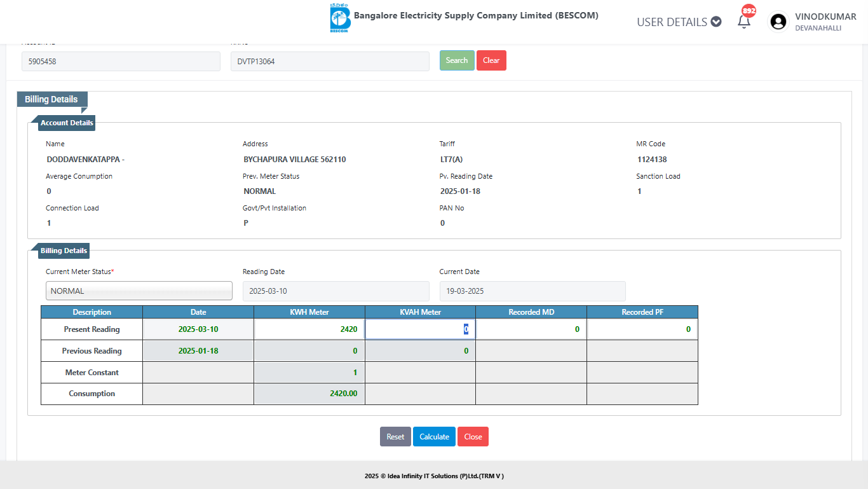
Task: Click the address BYCHAPURA VILLAGE 562110
Action: pyautogui.click(x=295, y=160)
